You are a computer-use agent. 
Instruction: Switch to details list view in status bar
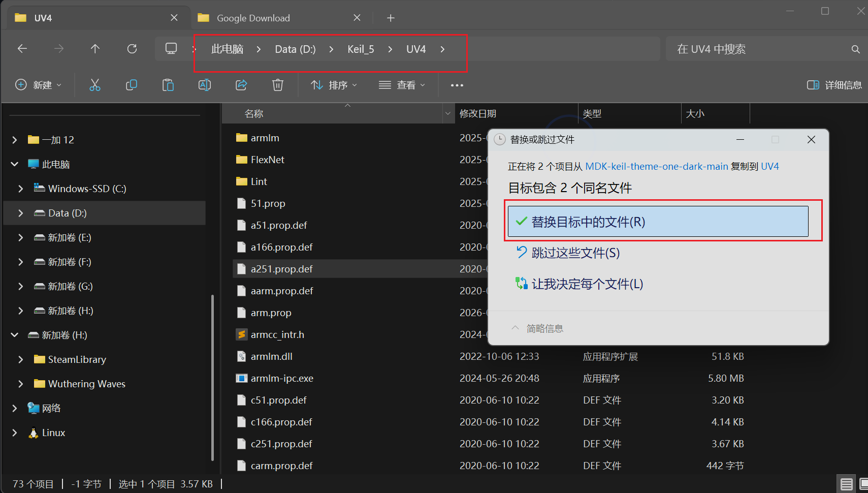(x=846, y=484)
